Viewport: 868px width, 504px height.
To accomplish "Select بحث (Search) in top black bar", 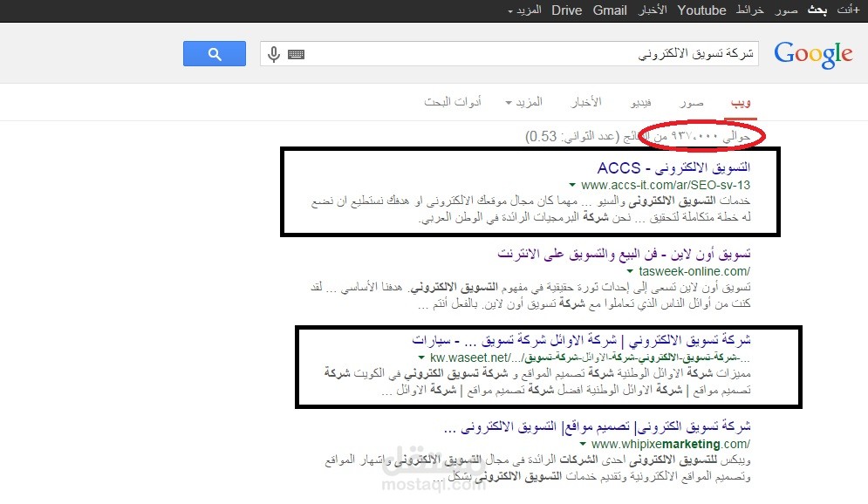I will pos(817,10).
